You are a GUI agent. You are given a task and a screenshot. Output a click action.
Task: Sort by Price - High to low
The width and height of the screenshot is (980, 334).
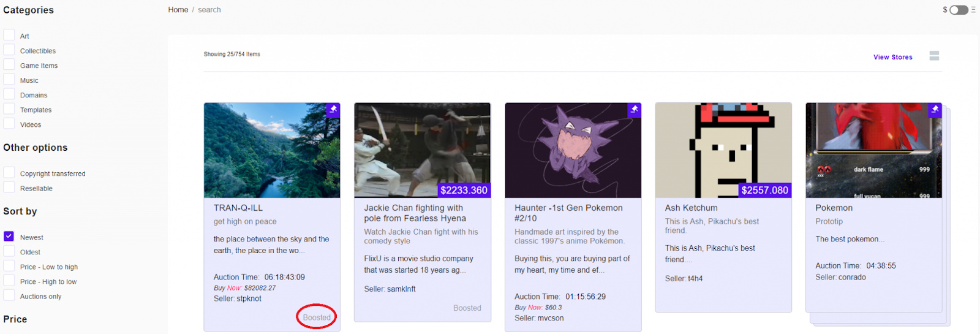9,280
